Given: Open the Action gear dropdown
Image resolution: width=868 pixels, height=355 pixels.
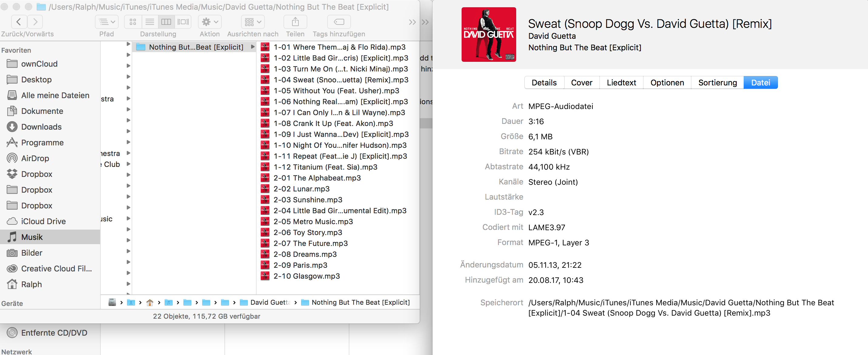Looking at the screenshot, I should click(210, 22).
